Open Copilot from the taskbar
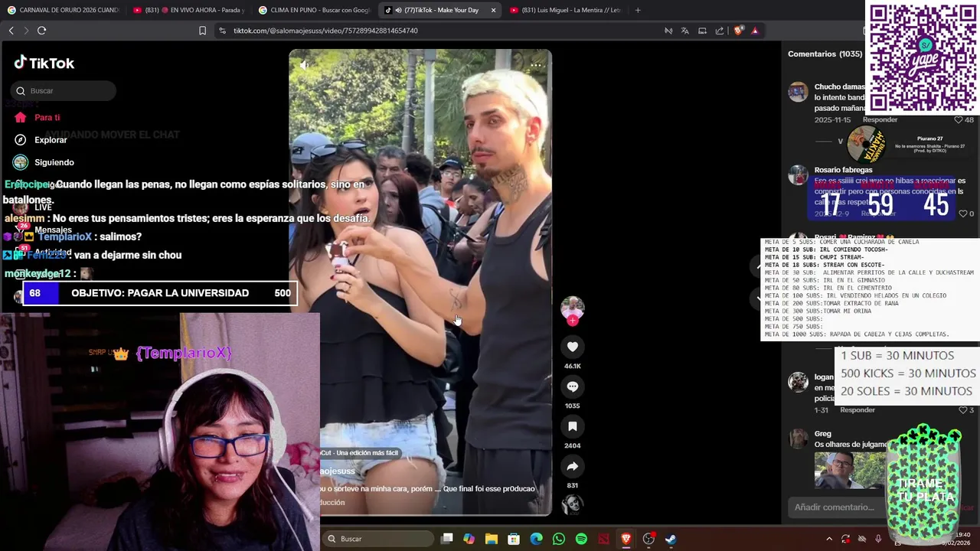The width and height of the screenshot is (980, 551). coord(469,539)
